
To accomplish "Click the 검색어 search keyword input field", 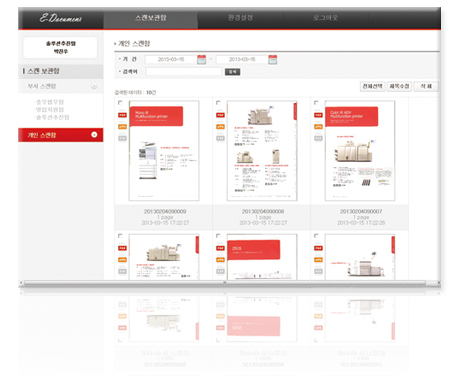I will point(184,72).
